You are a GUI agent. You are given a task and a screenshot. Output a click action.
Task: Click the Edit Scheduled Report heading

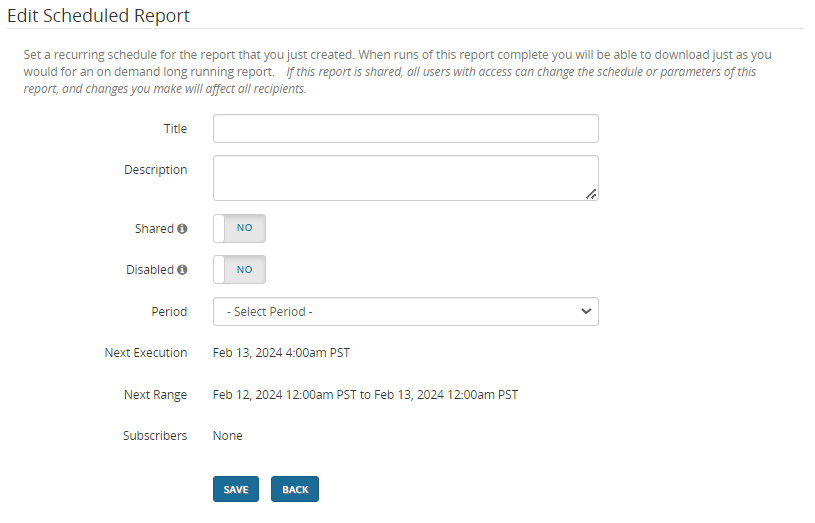pos(99,16)
